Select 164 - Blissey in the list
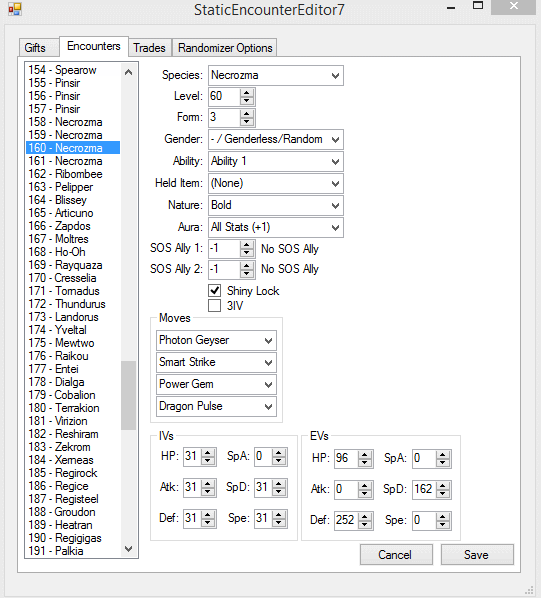Viewport: 541px width, 598px height. [73, 200]
